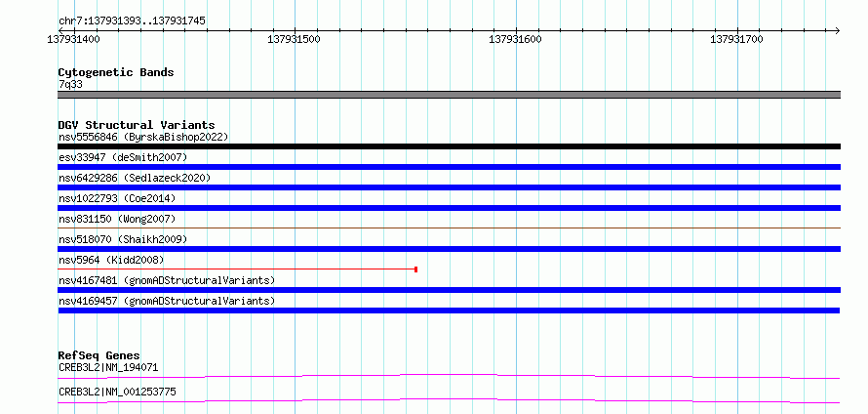
Task: Click the thin brown nsv831150 variant line
Action: pyautogui.click(x=449, y=228)
